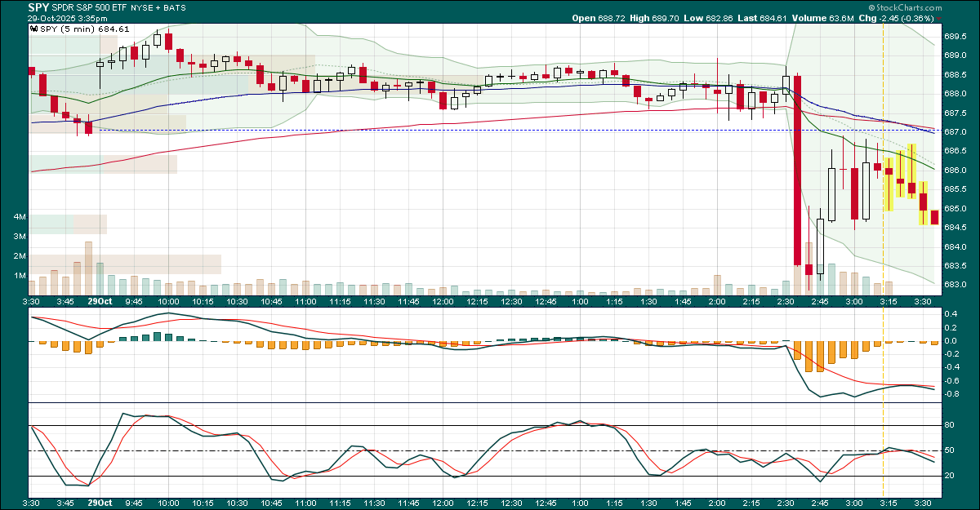This screenshot has height=510, width=980.
Task: Click 11:30 on the stochastic panel time axis
Action: (x=374, y=504)
